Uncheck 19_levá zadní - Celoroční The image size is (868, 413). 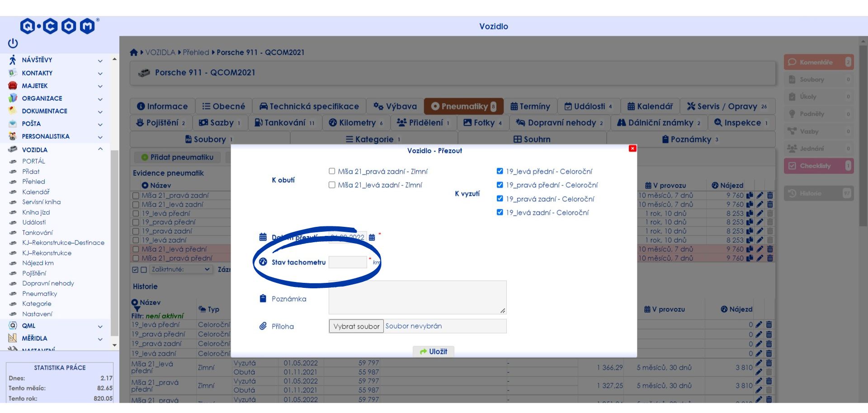[x=500, y=212]
